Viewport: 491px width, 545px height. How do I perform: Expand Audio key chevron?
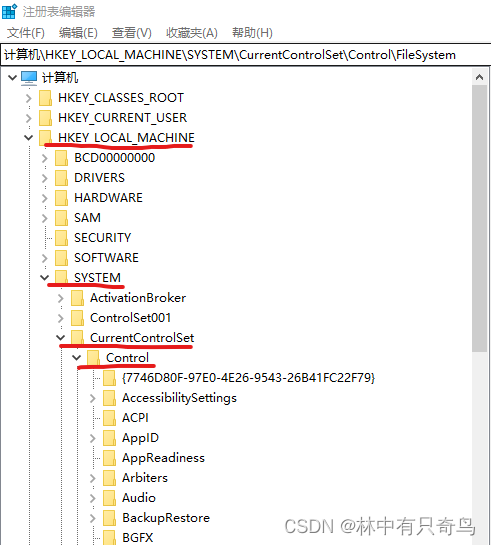click(x=92, y=498)
